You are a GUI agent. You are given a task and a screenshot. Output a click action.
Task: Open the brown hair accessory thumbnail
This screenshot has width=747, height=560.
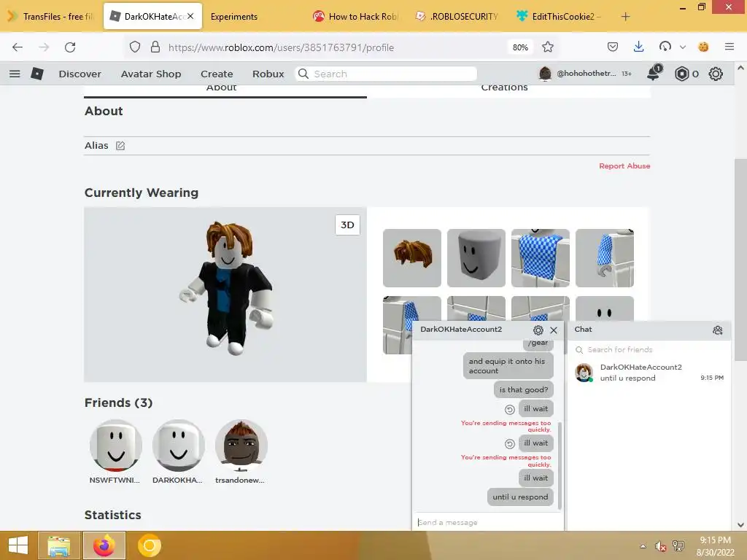coord(412,258)
